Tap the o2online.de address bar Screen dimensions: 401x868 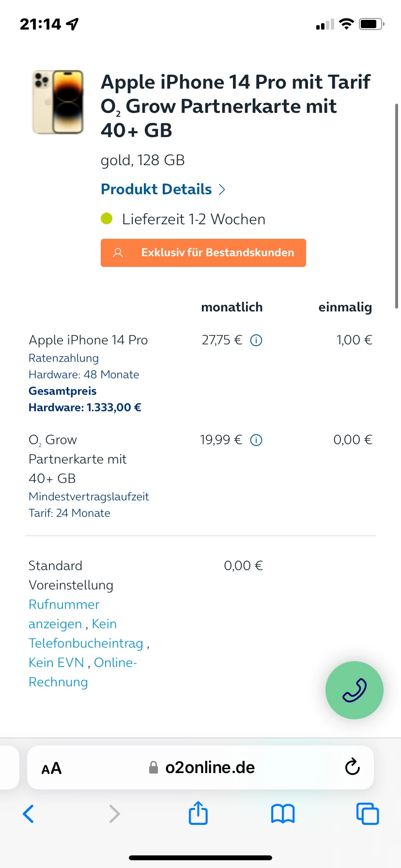pyautogui.click(x=200, y=767)
